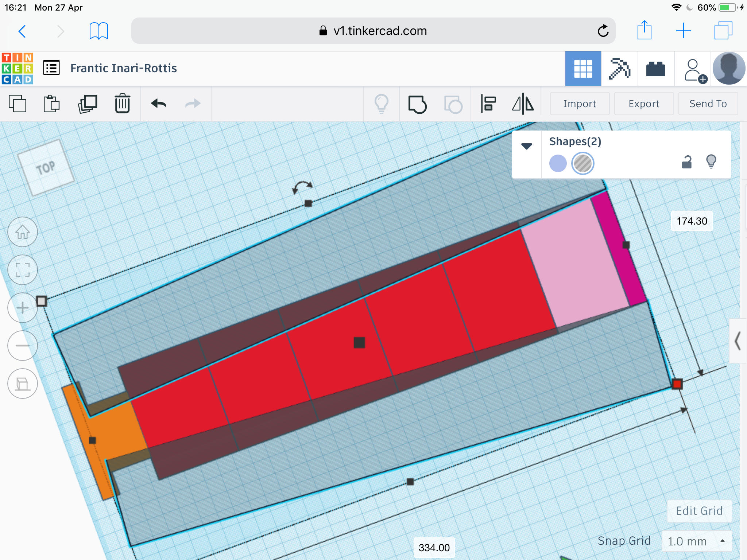This screenshot has width=747, height=560.
Task: Duplicate the selected shapes
Action: [88, 104]
